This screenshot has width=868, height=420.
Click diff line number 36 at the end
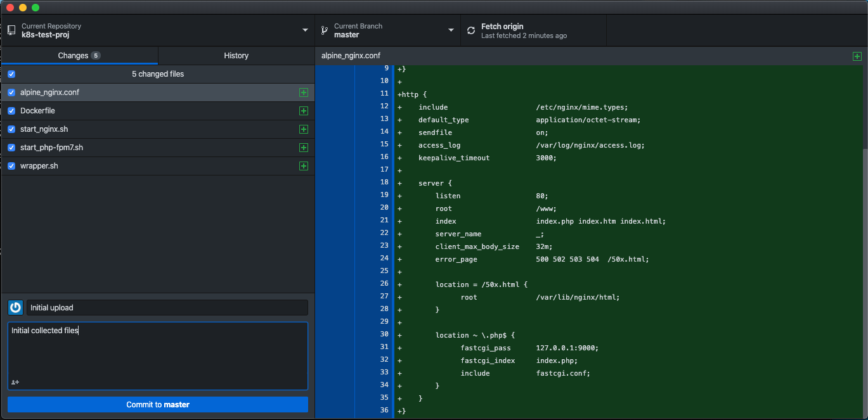(384, 410)
